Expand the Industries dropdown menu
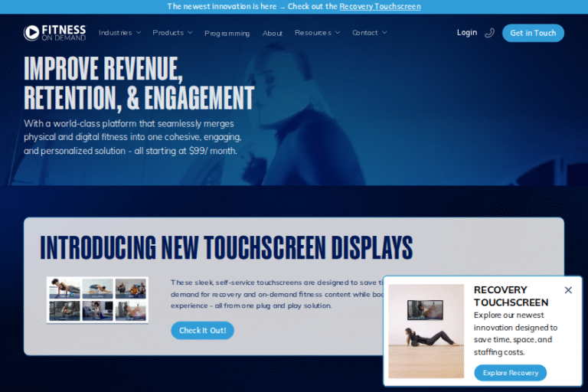The height and width of the screenshot is (392, 588). (x=119, y=33)
